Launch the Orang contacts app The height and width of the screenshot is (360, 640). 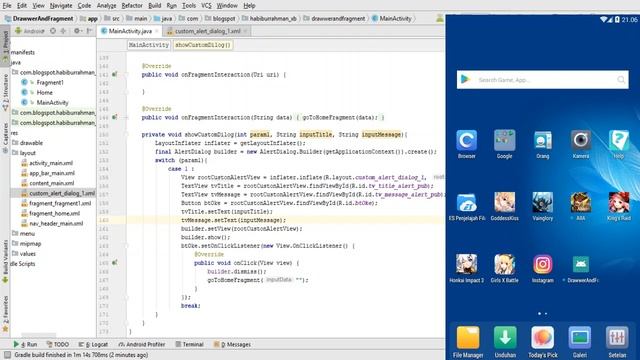tap(542, 140)
